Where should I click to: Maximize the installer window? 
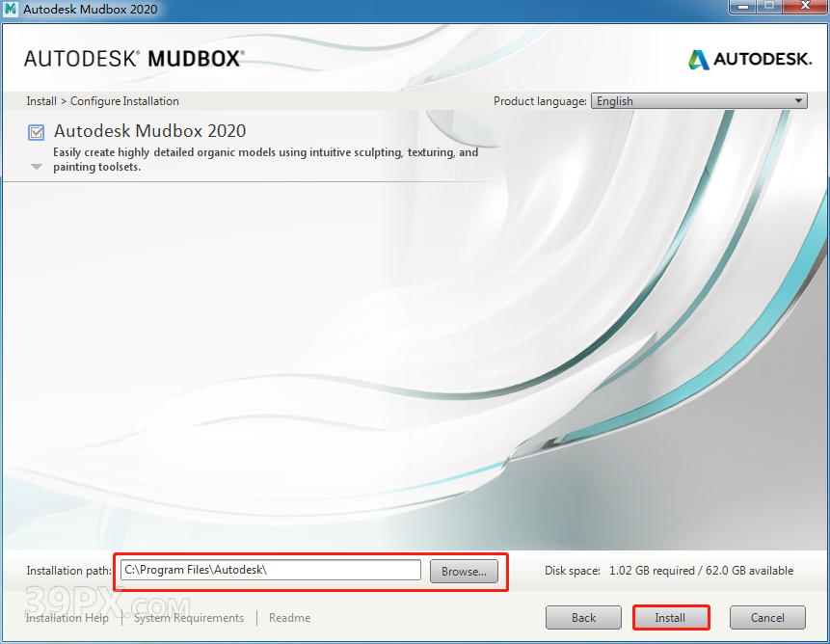pos(770,8)
